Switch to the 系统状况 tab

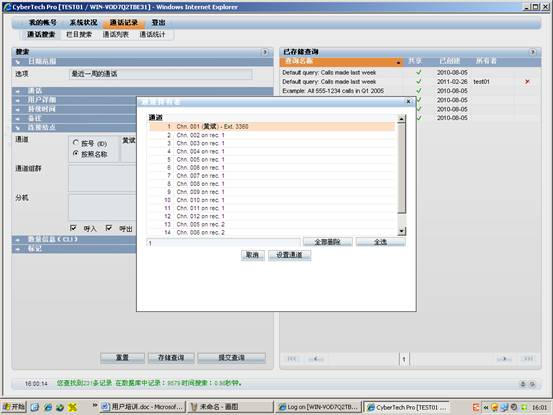tap(83, 23)
